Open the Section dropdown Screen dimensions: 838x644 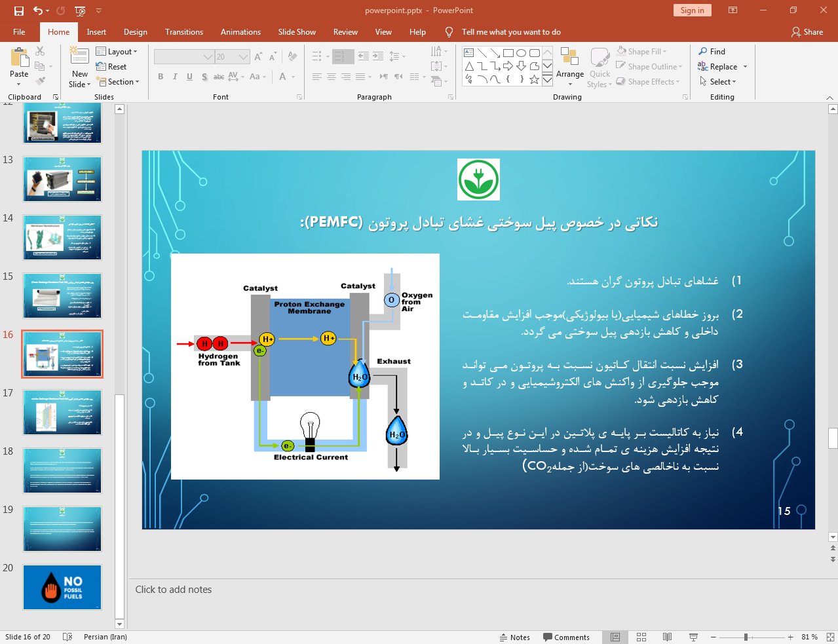[x=118, y=81]
